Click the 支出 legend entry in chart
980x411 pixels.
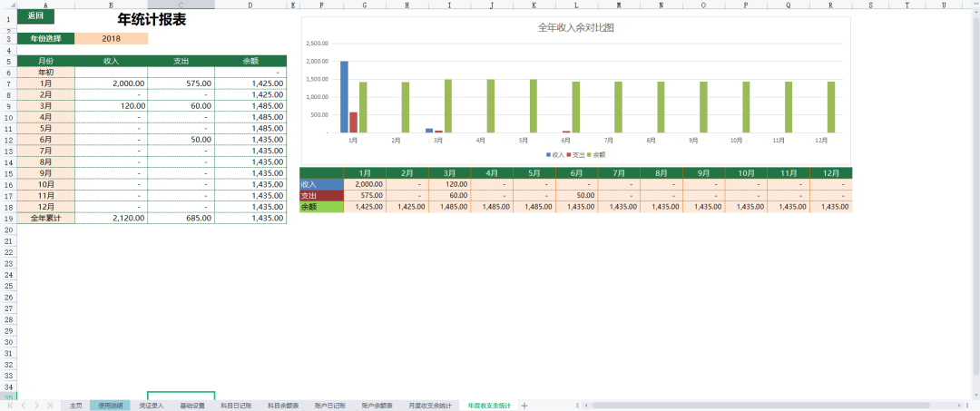click(x=575, y=153)
